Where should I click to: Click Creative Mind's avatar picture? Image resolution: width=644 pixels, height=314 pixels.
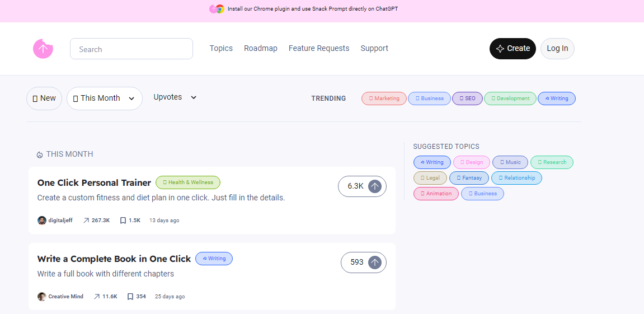coord(42,296)
